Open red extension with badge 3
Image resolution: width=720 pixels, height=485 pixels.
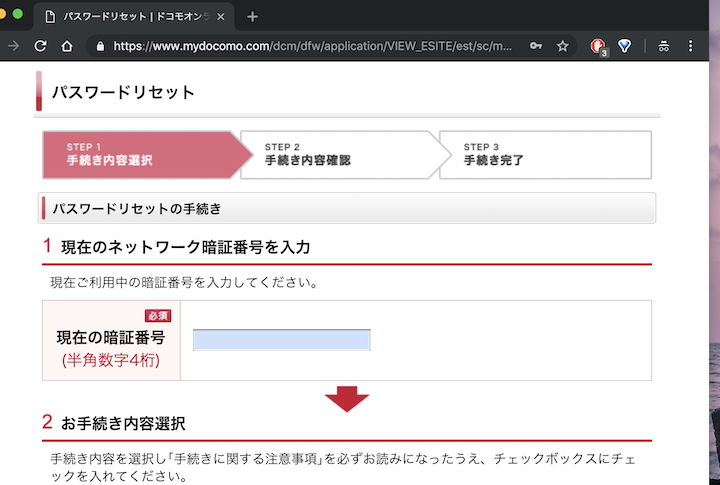click(598, 46)
